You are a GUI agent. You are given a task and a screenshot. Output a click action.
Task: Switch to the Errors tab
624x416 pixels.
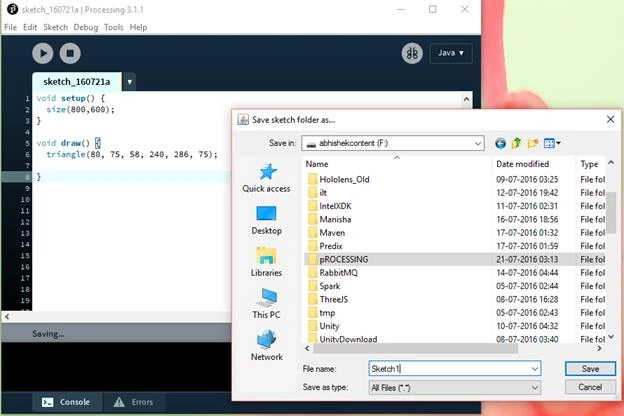[x=134, y=402]
